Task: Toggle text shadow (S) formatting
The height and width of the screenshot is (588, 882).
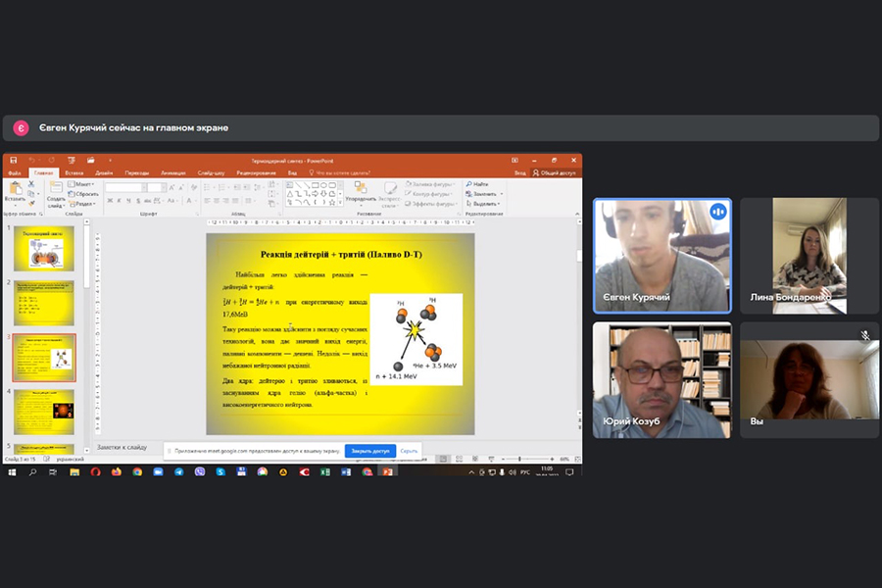Action: click(x=138, y=201)
